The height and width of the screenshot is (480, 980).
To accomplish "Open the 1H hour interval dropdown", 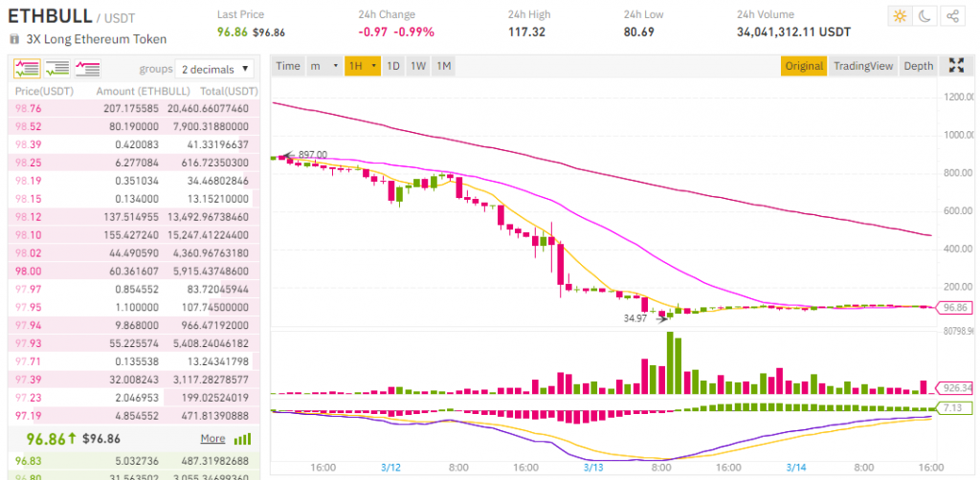I will [x=363, y=66].
